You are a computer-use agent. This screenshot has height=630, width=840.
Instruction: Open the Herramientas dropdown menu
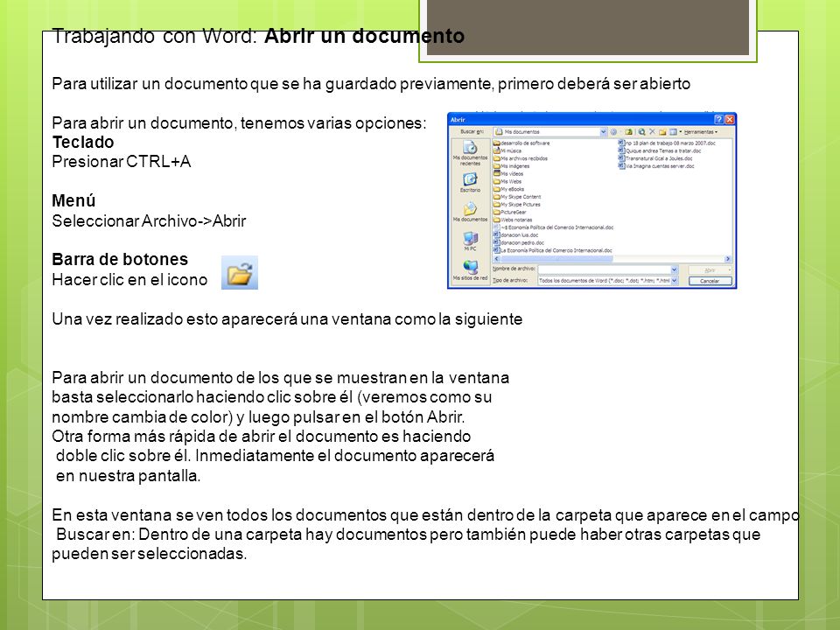701,132
